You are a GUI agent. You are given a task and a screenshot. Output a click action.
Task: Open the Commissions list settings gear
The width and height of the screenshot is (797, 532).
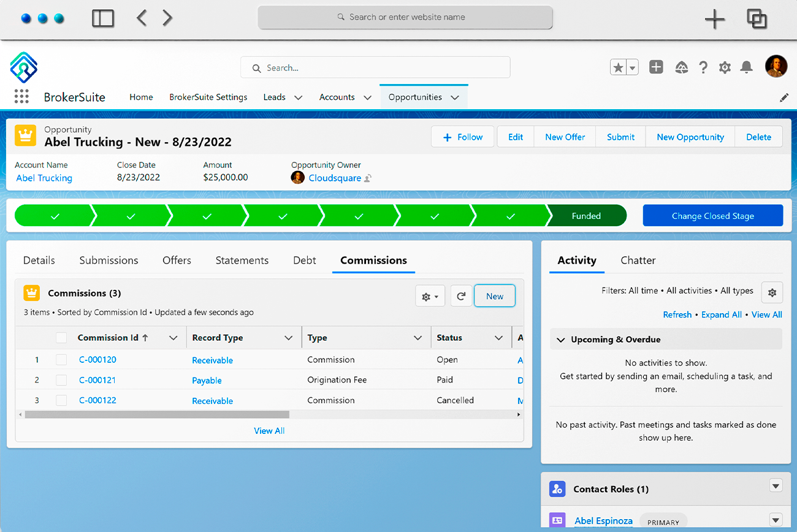(x=430, y=295)
